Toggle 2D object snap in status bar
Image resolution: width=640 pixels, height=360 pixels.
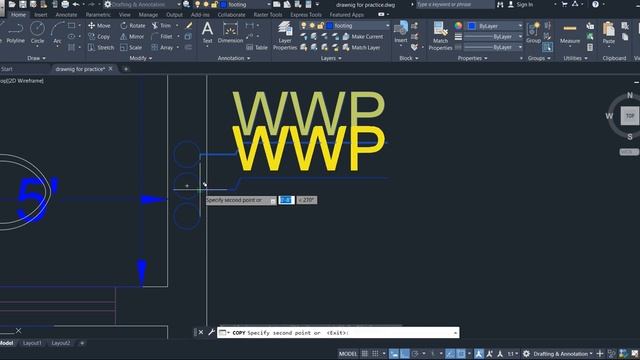(x=461, y=354)
